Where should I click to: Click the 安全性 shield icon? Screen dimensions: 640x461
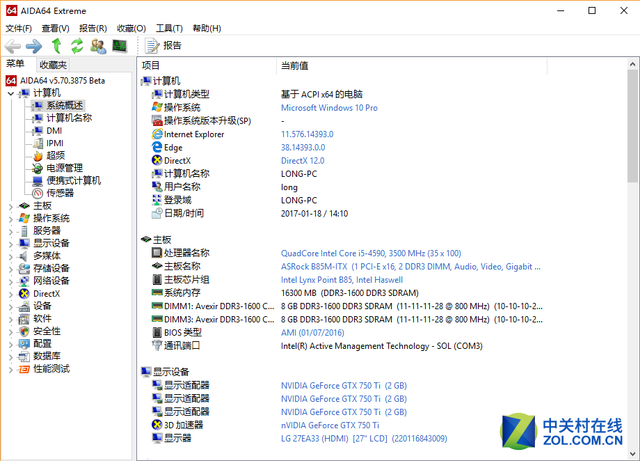pos(24,332)
